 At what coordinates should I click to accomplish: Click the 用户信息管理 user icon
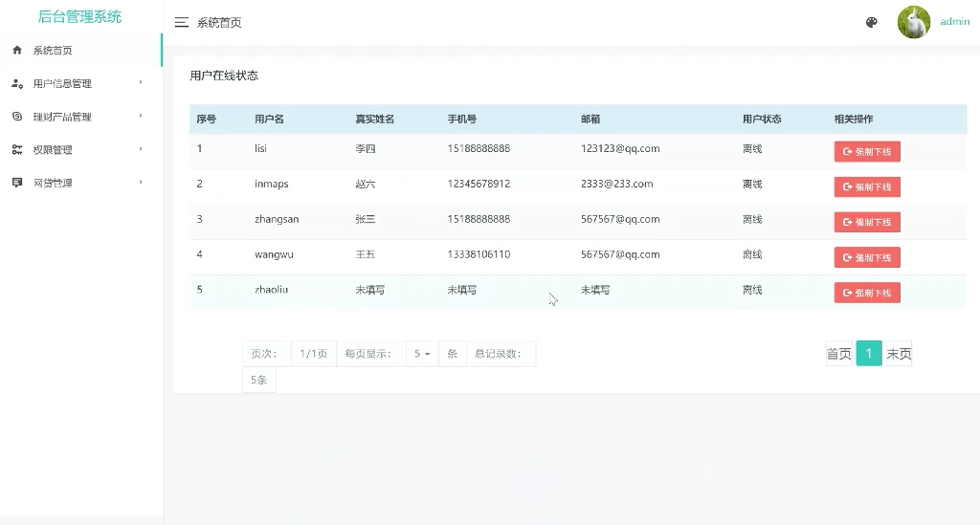tap(17, 84)
